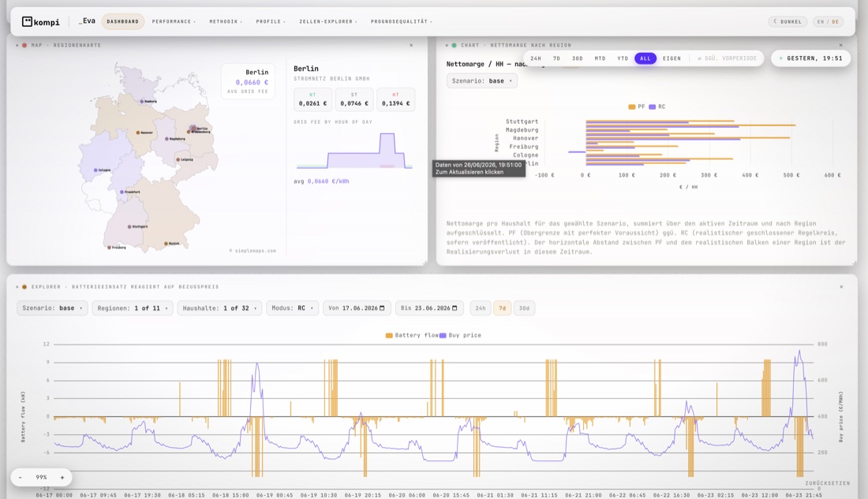Viewport: 868px width, 499px height.
Task: Click Berlin avg grid fee card
Action: (x=248, y=82)
